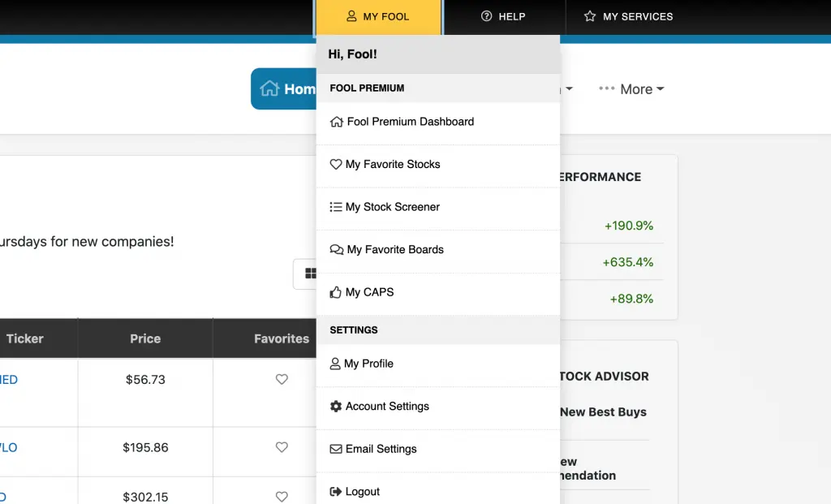Click the +190.9% performance value

tap(629, 226)
